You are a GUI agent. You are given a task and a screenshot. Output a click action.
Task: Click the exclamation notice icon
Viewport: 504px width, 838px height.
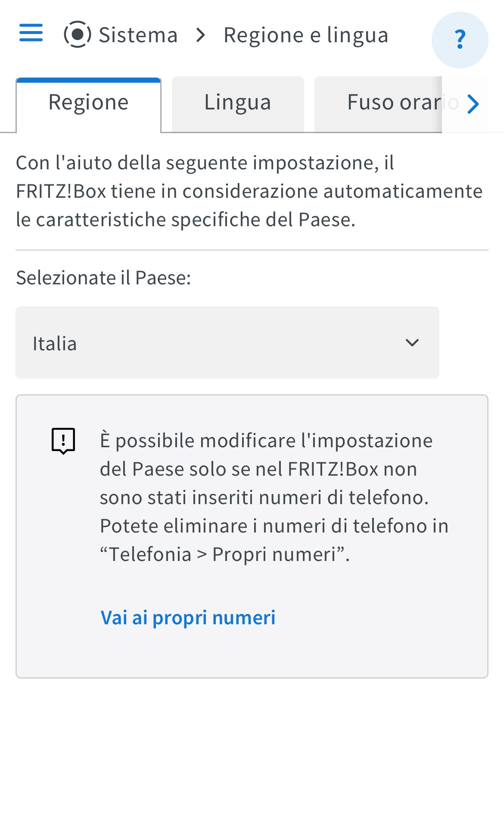(x=63, y=441)
